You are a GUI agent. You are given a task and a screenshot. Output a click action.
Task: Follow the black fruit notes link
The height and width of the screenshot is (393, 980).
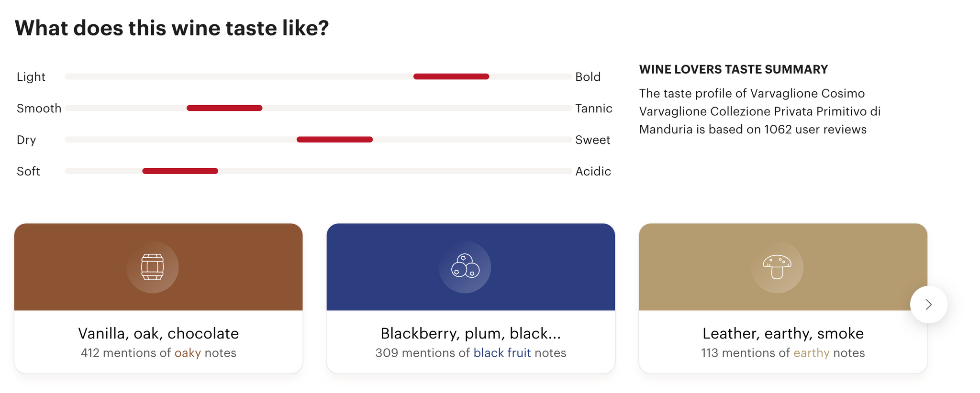[502, 353]
